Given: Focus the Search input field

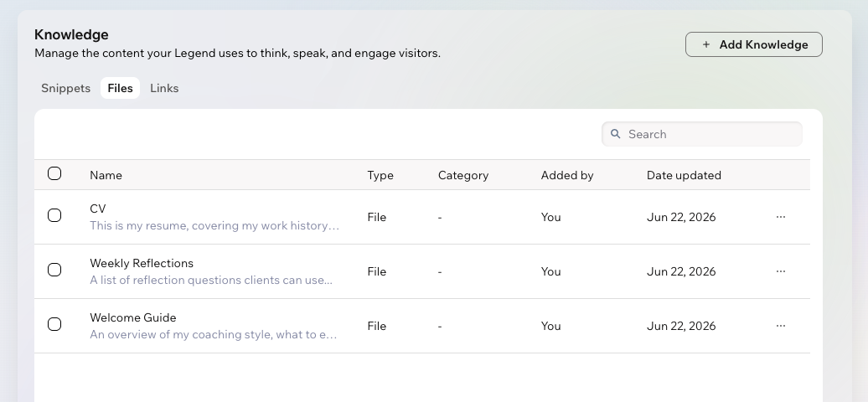Looking at the screenshot, I should point(702,134).
